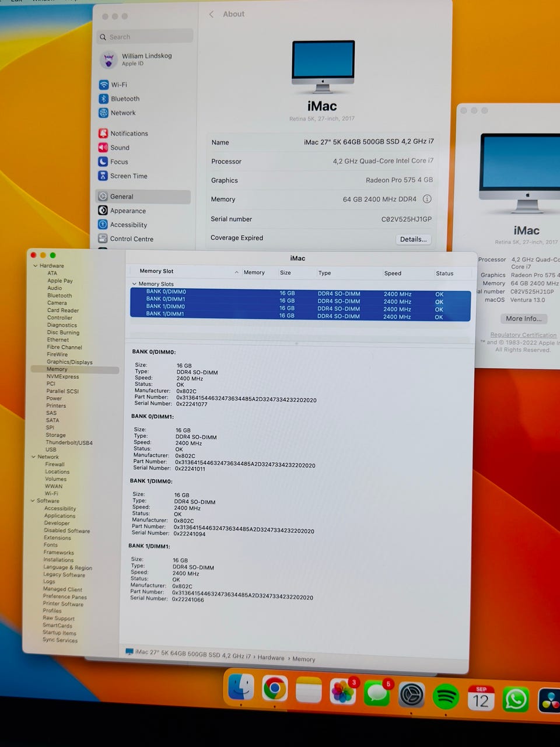This screenshot has height=747, width=560.
Task: Open WhatsApp from the dock
Action: (516, 699)
